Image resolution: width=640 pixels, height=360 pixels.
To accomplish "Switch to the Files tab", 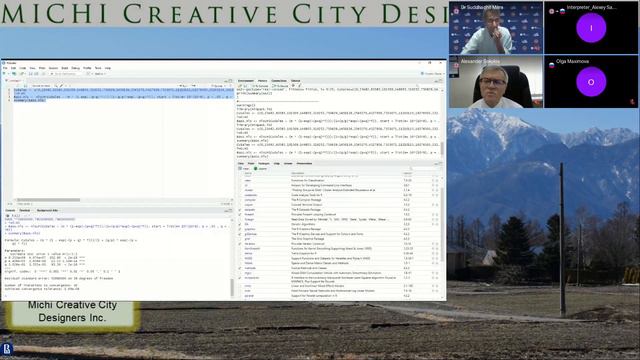I will point(241,163).
